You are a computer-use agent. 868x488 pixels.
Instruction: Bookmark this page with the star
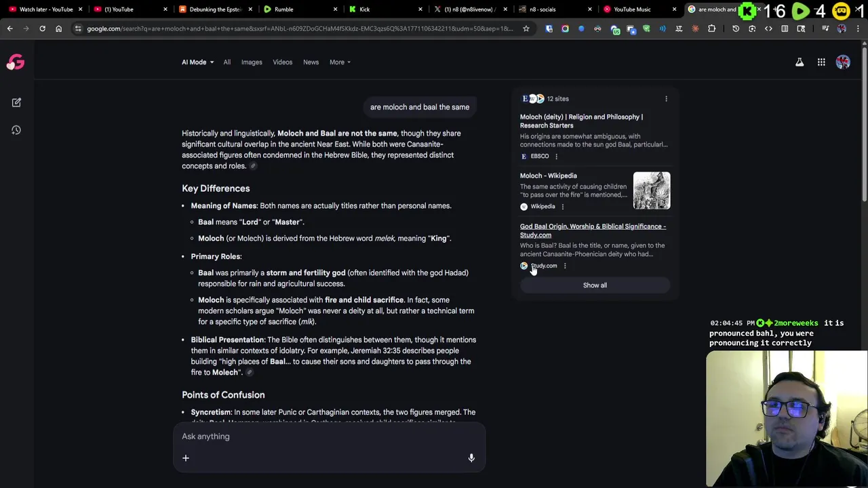coord(526,28)
